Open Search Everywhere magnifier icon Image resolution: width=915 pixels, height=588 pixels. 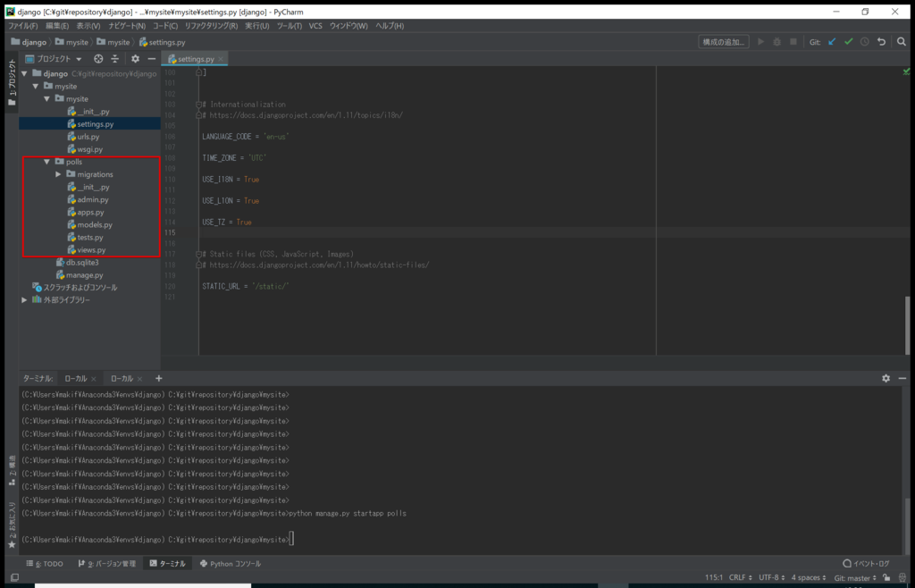(x=902, y=42)
